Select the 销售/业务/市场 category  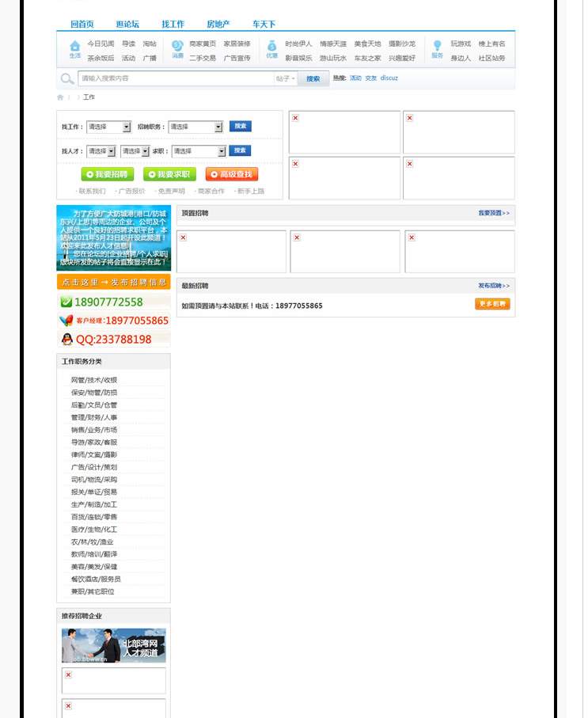[94, 430]
